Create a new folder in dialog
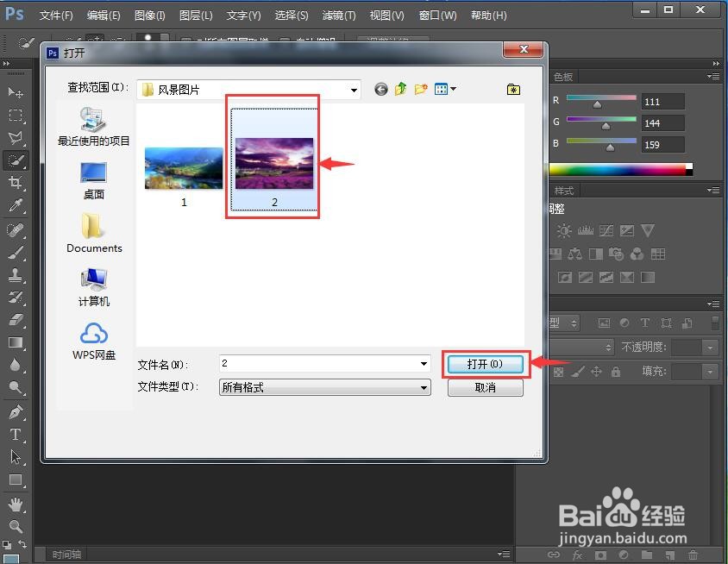728x564 pixels. tap(421, 89)
